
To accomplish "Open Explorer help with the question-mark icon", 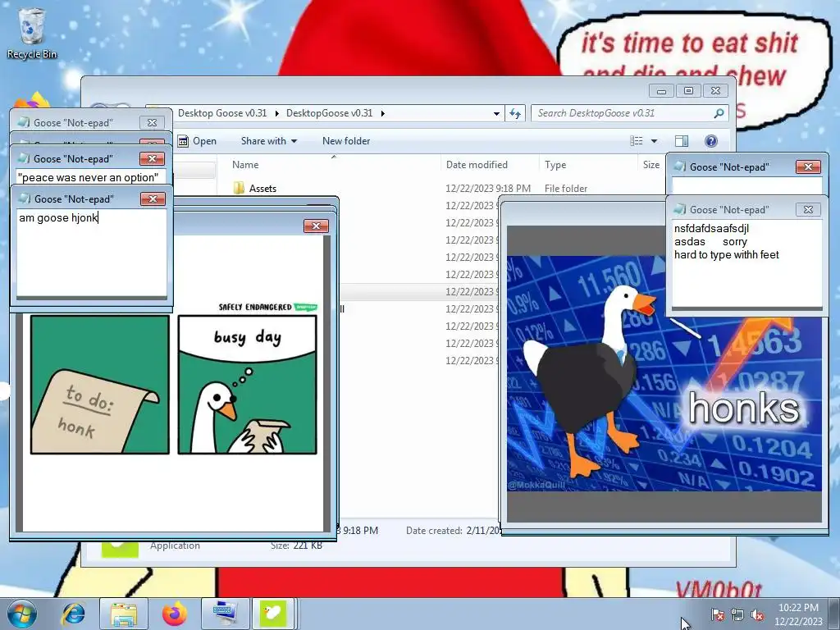I will [x=711, y=141].
